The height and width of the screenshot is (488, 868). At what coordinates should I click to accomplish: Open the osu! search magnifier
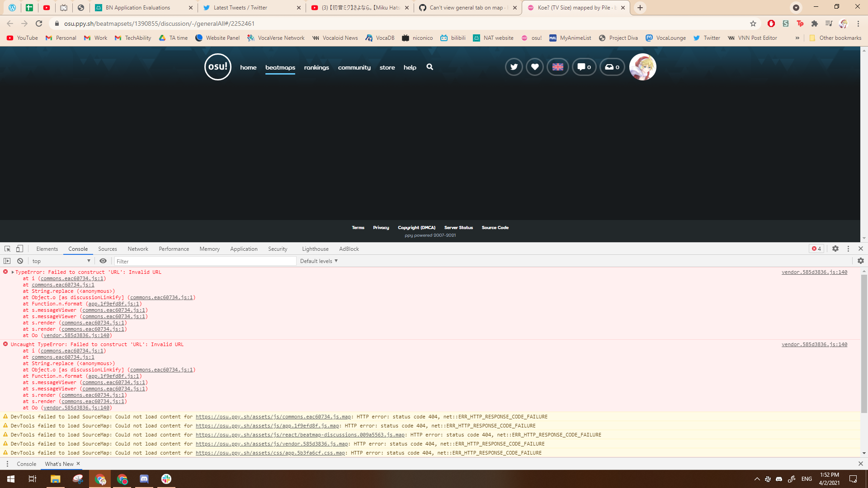[429, 67]
